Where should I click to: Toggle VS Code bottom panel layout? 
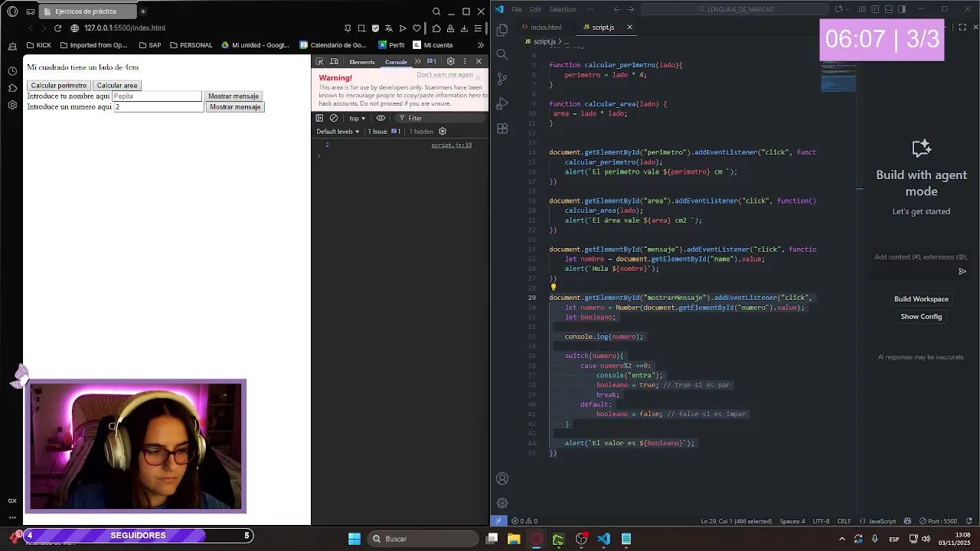pos(888,9)
